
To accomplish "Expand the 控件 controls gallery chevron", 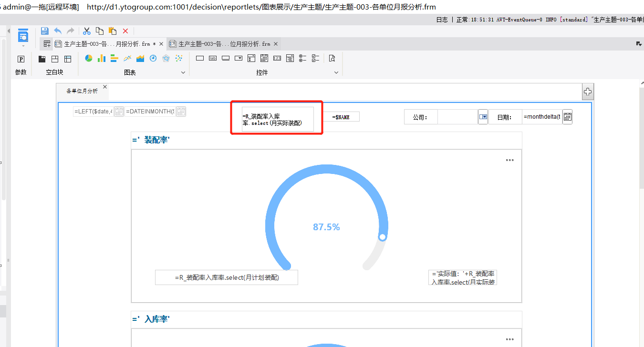I will click(x=336, y=72).
